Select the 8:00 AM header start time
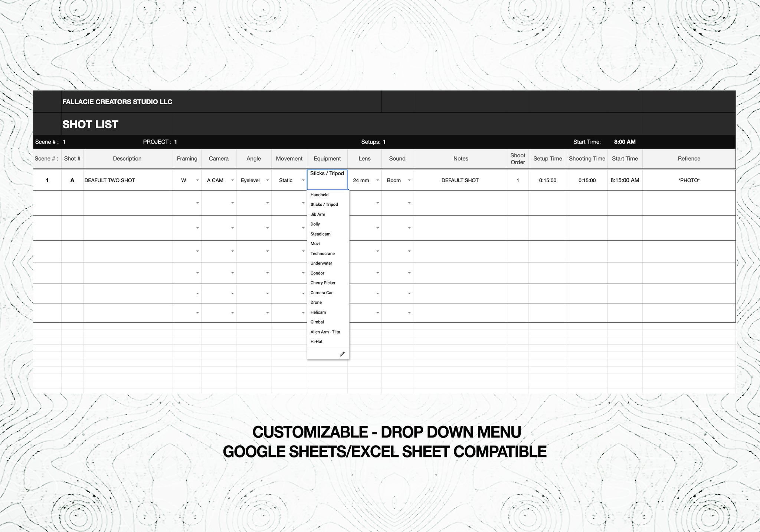The width and height of the screenshot is (760, 532). click(625, 142)
